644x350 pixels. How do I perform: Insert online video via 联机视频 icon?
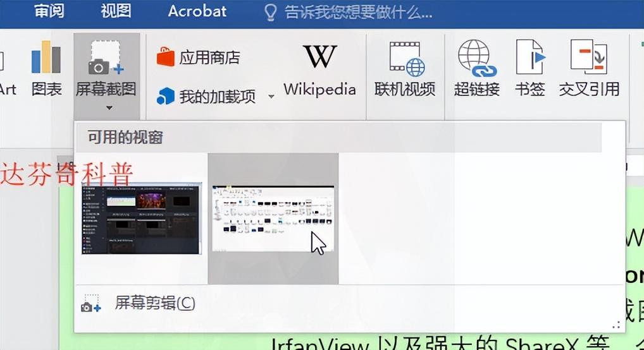point(407,59)
